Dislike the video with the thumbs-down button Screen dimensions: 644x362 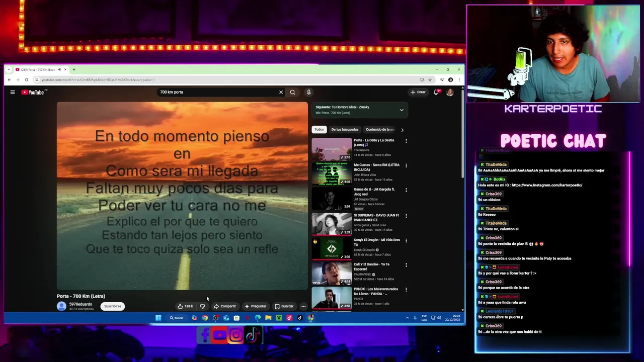click(202, 306)
